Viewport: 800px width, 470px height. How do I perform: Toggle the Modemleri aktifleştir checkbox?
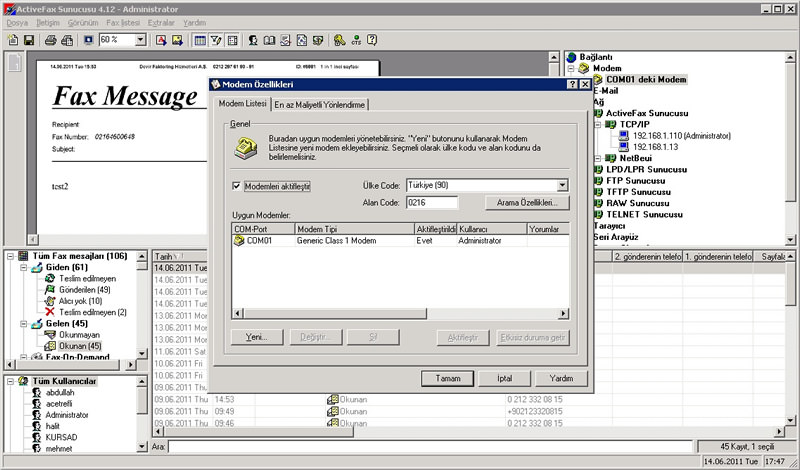tap(236, 186)
